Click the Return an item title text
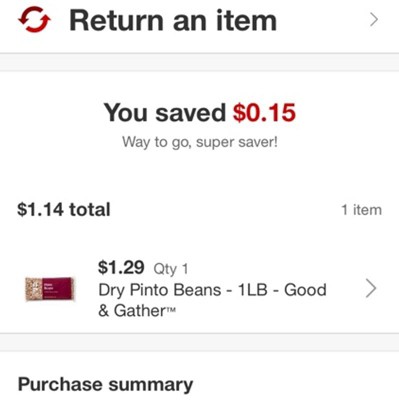Image resolution: width=399 pixels, height=400 pixels. click(x=173, y=21)
